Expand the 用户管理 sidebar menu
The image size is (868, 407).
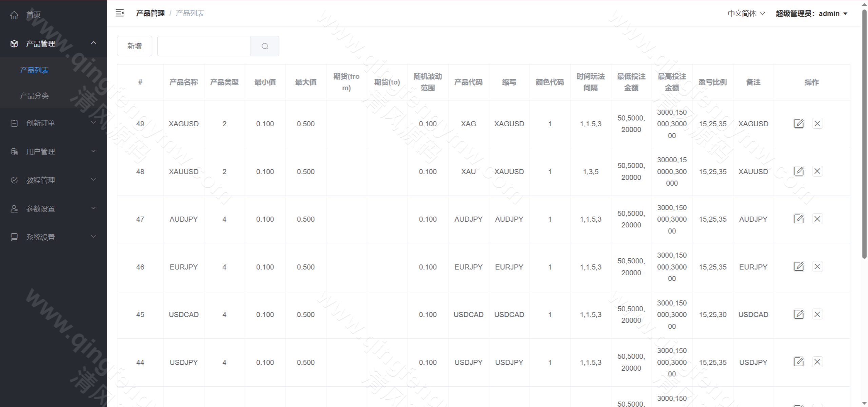click(x=53, y=151)
